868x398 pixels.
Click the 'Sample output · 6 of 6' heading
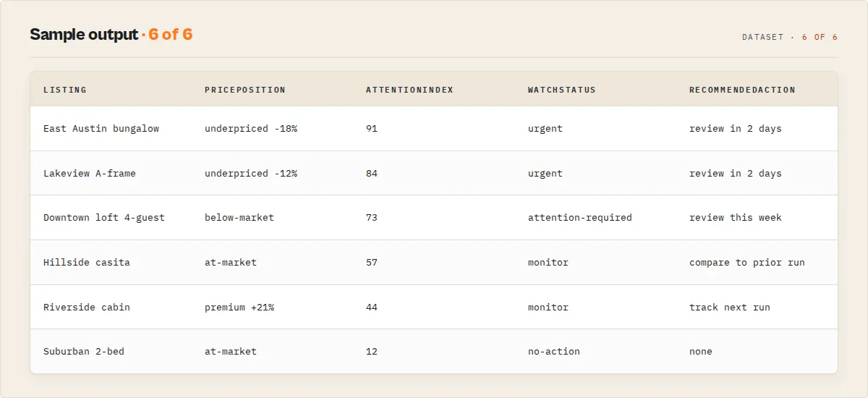(x=111, y=35)
